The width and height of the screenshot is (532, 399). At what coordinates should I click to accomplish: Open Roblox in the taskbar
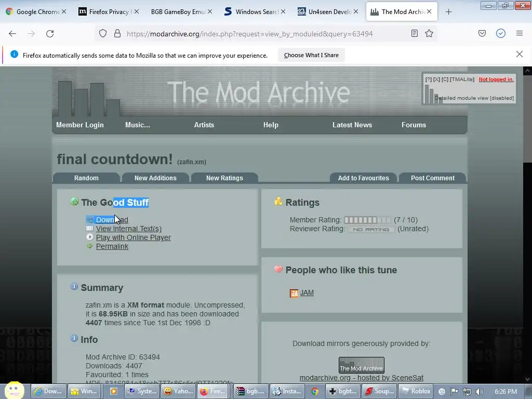417,391
